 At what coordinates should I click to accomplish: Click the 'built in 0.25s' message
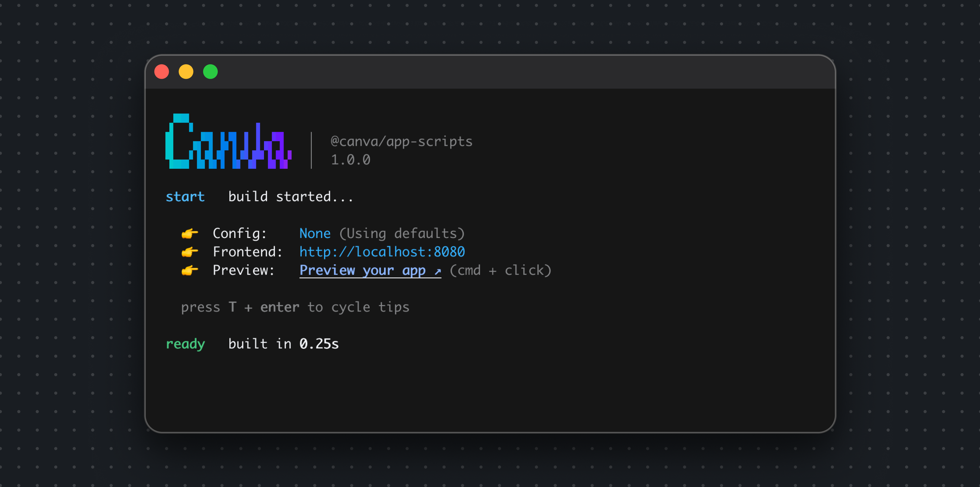(283, 344)
